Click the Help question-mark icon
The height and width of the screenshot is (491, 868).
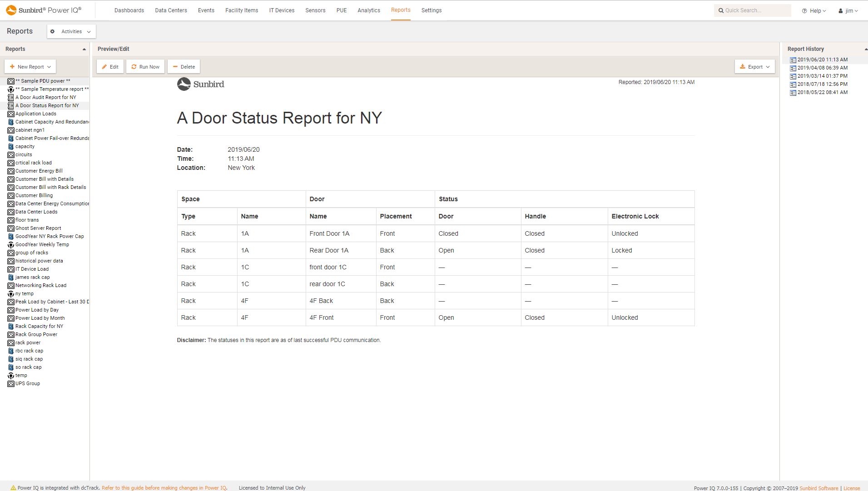[x=804, y=10]
